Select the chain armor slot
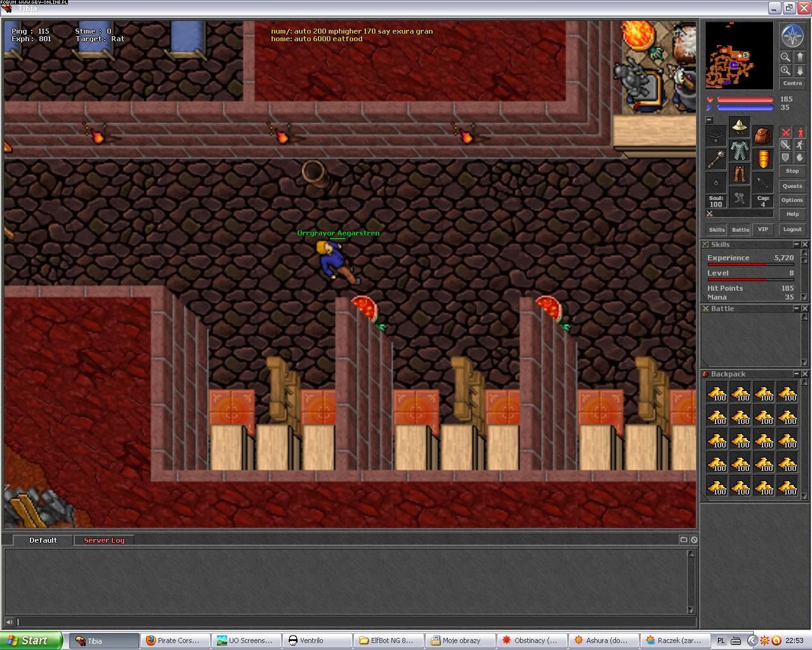This screenshot has width=812, height=650. [x=740, y=150]
